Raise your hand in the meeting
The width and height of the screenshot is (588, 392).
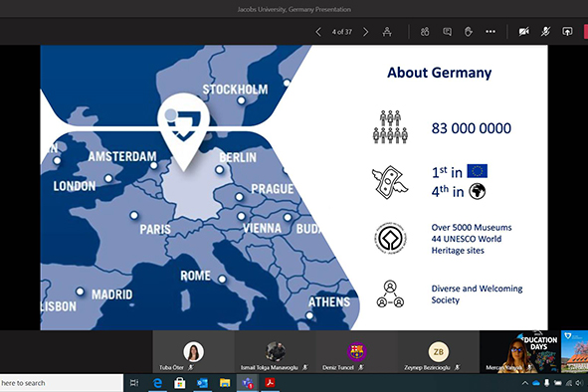pos(469,32)
